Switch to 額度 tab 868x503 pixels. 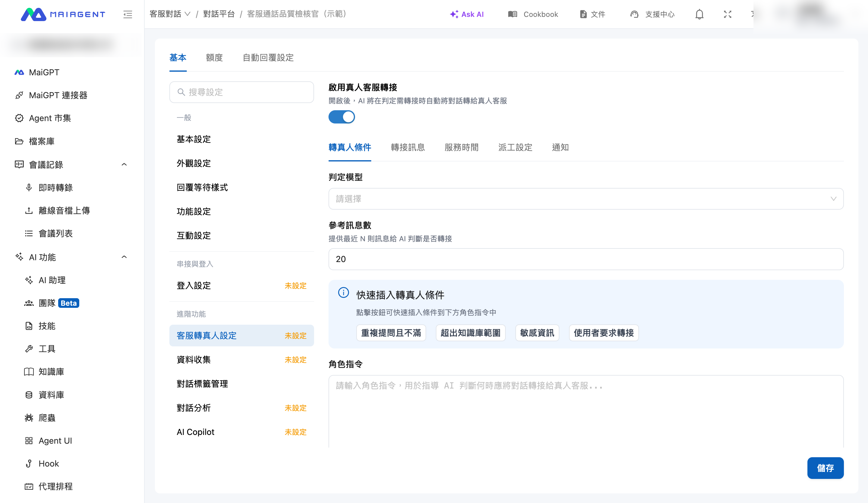[214, 58]
